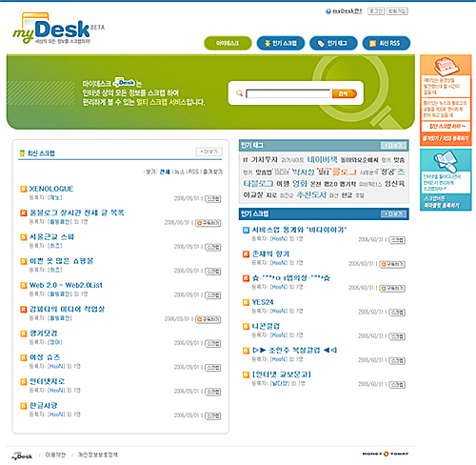476x465 pixels.
Task: Open the myDesk란? link
Action: coord(347,11)
